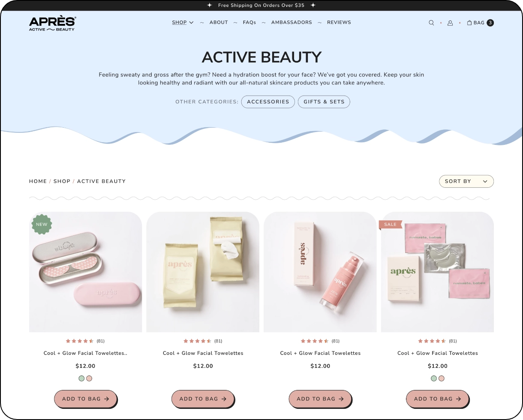Open the pink serum bottle product image
This screenshot has height=420, width=523.
click(320, 272)
